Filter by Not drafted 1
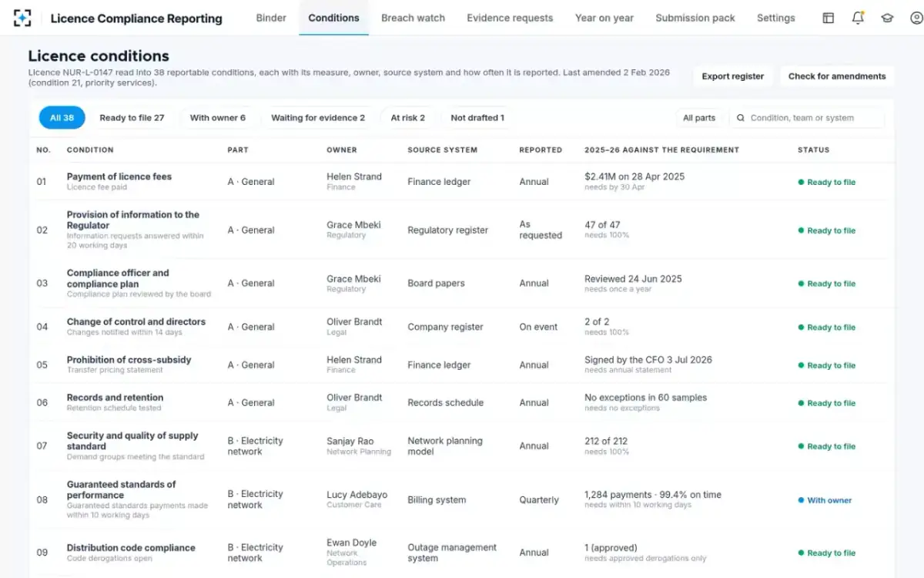Screen dimensions: 924x578 [x=477, y=118]
